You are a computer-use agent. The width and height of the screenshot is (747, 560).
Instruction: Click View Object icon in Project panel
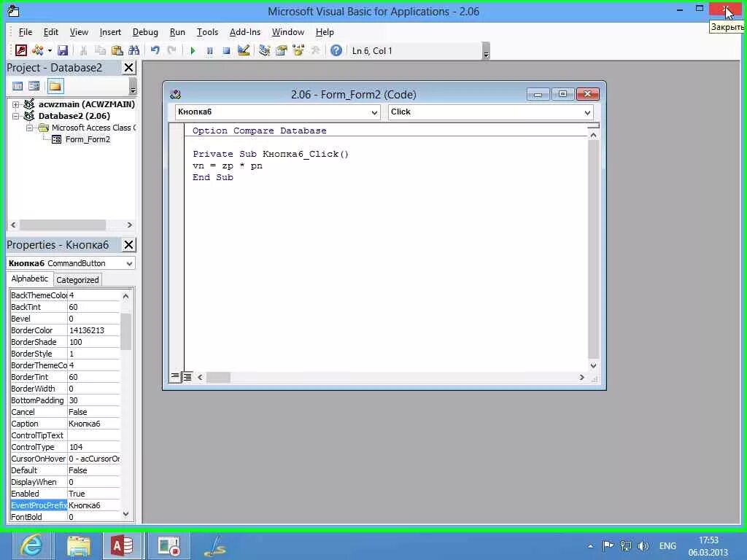[x=34, y=86]
